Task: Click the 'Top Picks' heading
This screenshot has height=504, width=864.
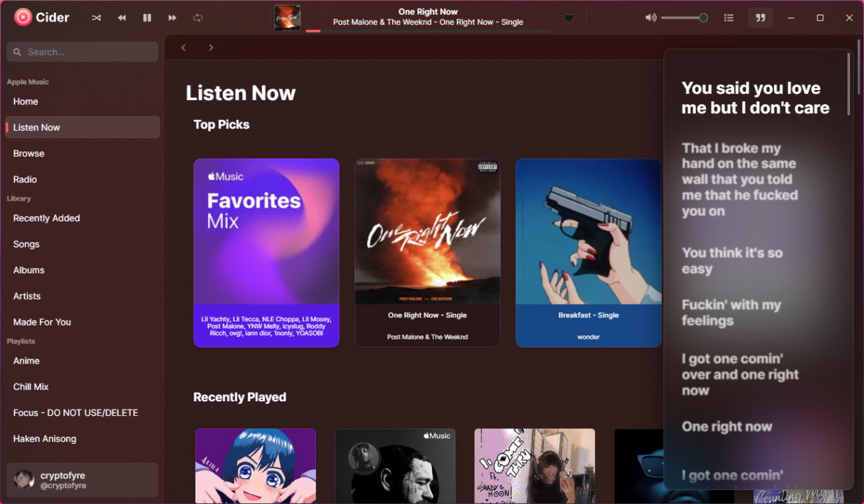Action: pyautogui.click(x=221, y=125)
